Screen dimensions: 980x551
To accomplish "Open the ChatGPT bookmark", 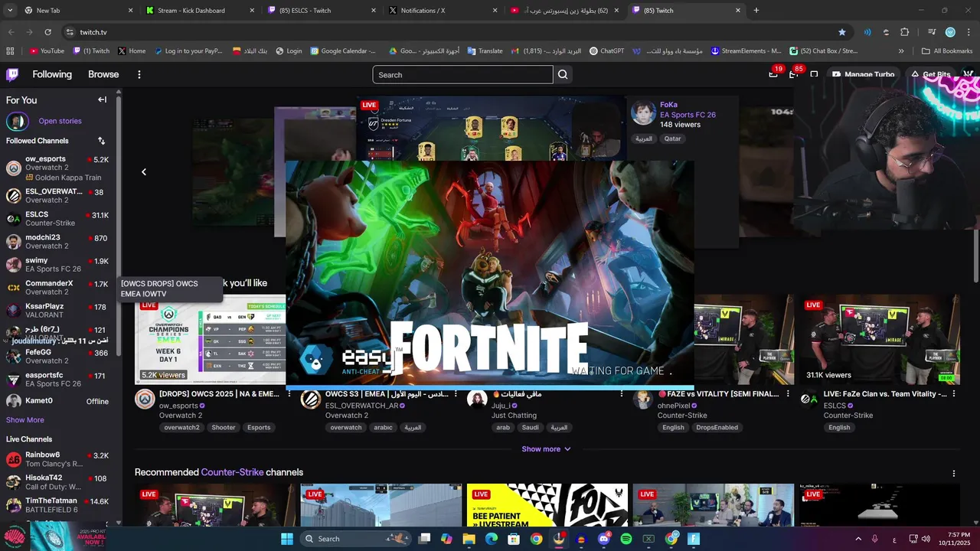I will [606, 51].
